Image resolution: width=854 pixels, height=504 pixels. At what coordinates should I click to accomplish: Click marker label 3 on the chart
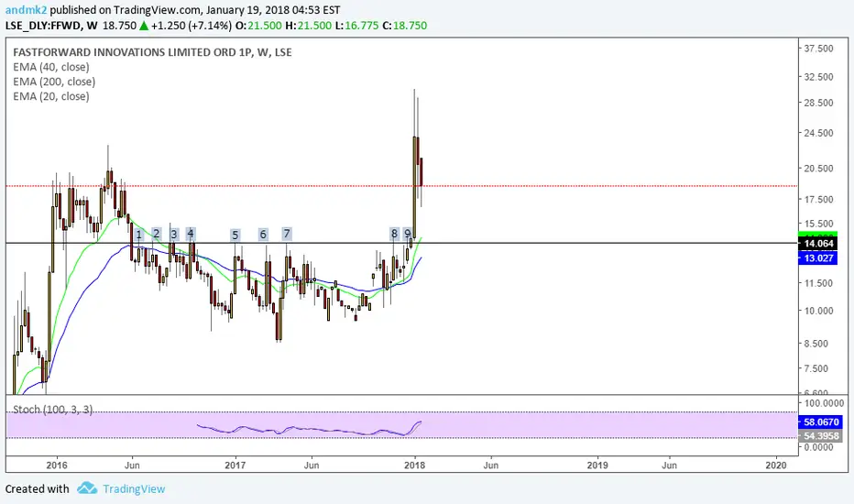[174, 235]
